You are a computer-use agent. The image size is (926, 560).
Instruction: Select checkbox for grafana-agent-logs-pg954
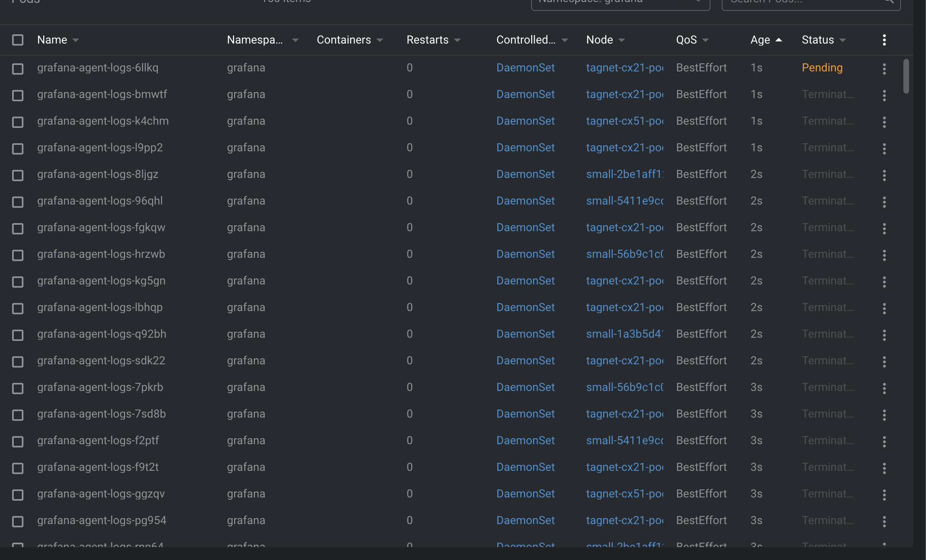tap(18, 521)
